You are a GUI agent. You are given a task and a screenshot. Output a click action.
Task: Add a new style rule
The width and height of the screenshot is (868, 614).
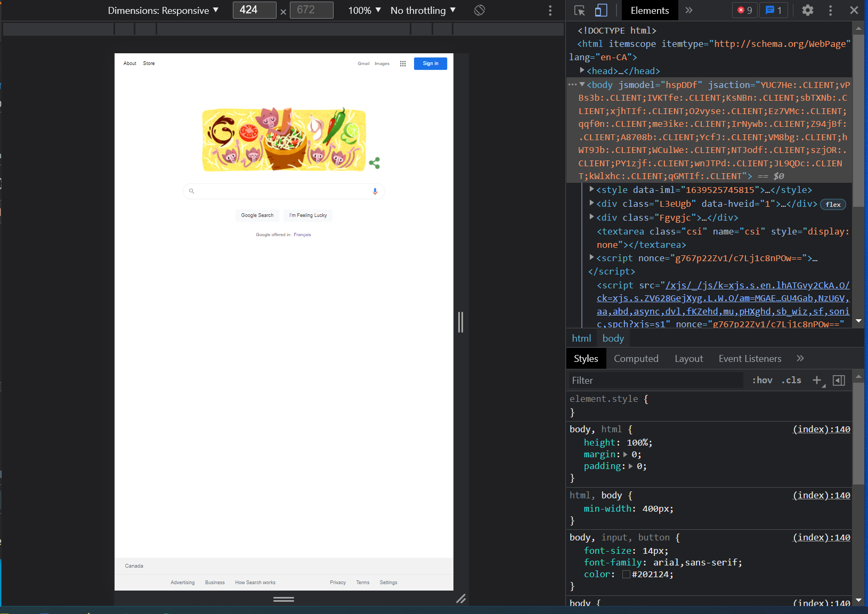pyautogui.click(x=817, y=380)
